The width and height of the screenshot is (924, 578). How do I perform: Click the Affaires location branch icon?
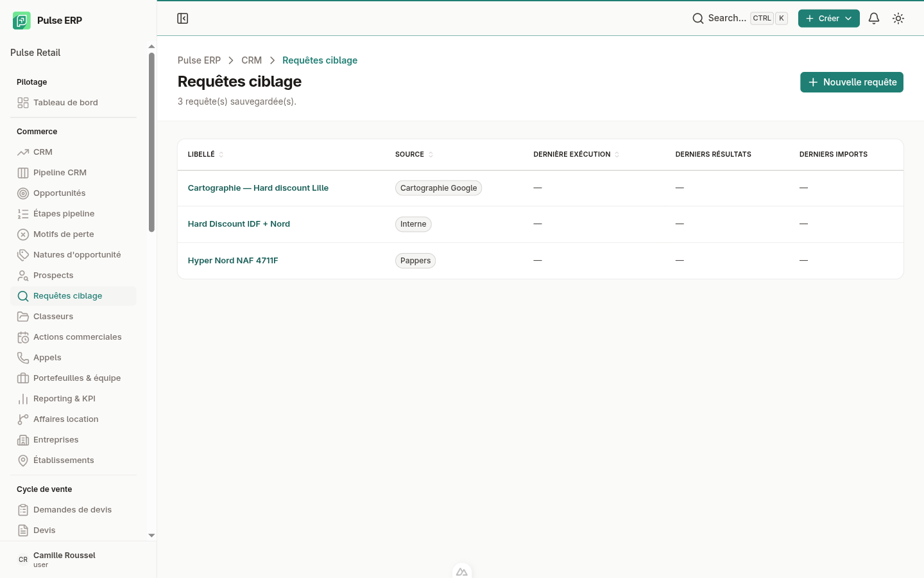click(x=23, y=419)
